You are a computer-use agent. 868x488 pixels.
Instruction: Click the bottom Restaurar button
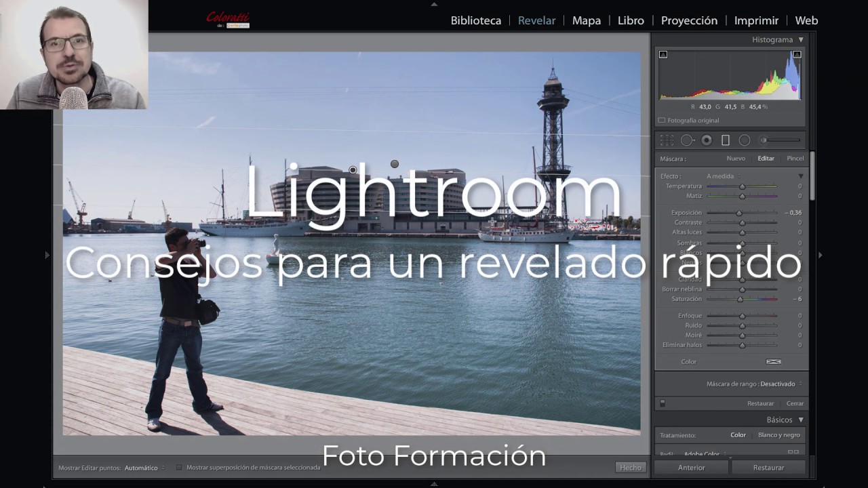pos(768,468)
